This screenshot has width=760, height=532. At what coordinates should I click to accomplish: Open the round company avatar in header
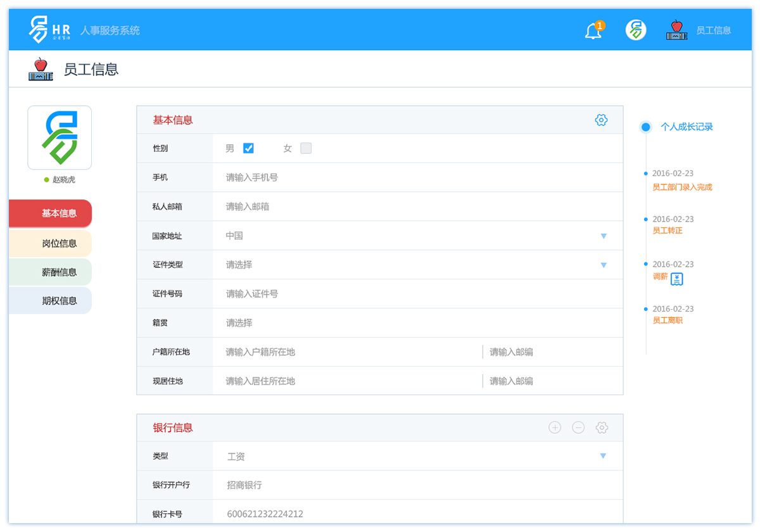pyautogui.click(x=636, y=30)
